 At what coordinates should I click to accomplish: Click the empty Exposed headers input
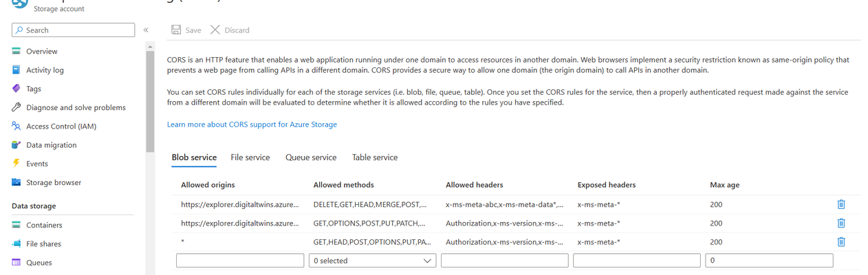click(x=636, y=261)
